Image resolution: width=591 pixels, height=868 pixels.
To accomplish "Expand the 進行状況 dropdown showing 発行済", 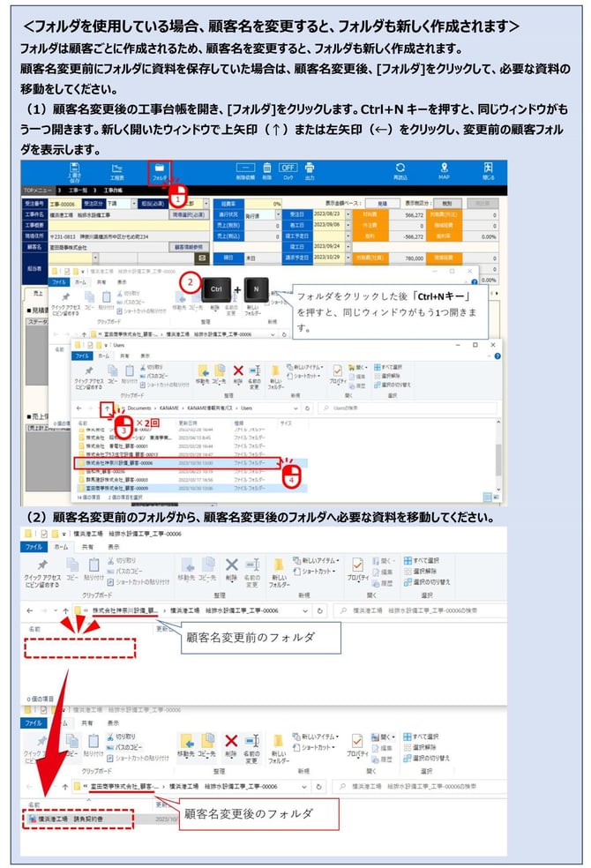I will point(276,214).
